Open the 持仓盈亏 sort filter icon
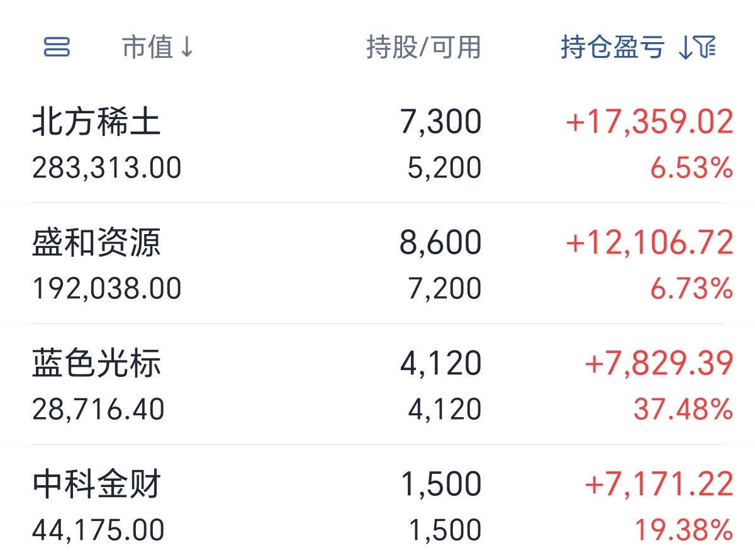755x560 pixels. tap(698, 47)
